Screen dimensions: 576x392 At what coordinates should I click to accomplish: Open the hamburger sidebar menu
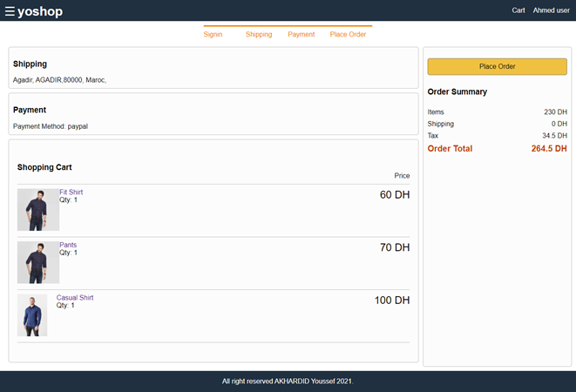10,11
